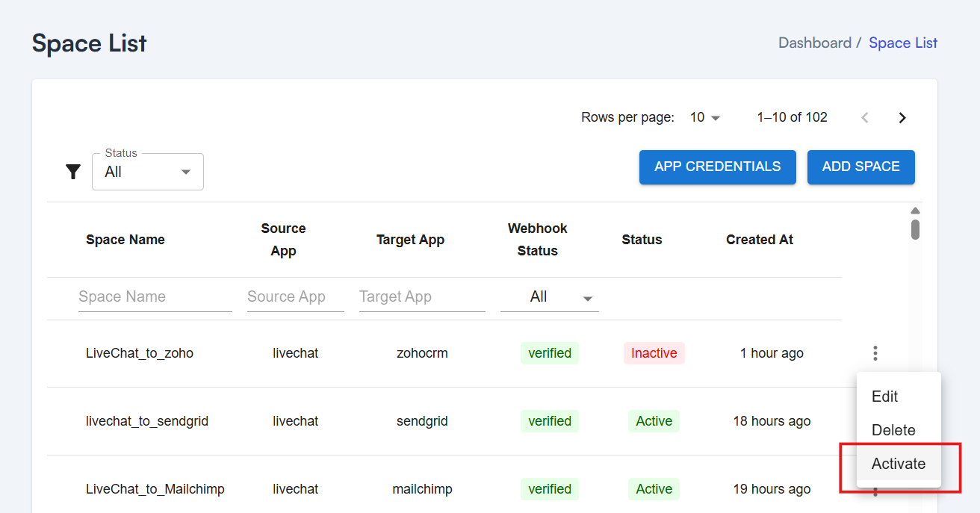The width and height of the screenshot is (980, 513).
Task: Click the "19 hours ago" cell
Action: point(772,489)
